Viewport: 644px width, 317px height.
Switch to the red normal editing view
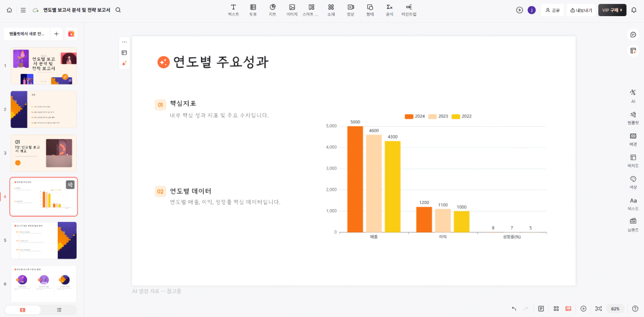568,309
